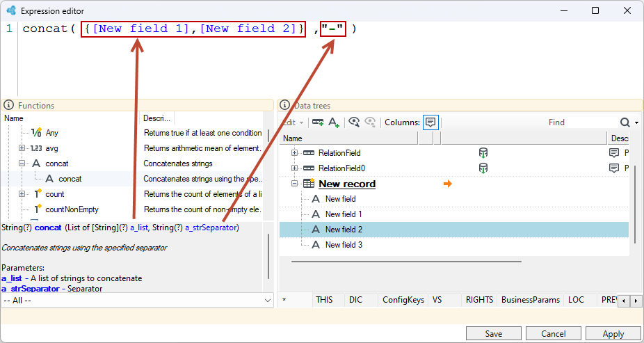
Task: Click the magnifier search icon next to Find
Action: tap(625, 122)
